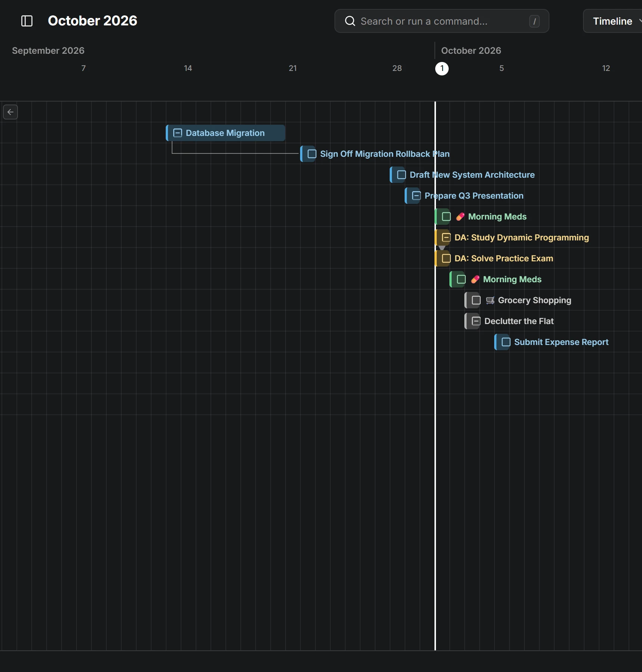Open the Sign Off Migration Rollback Plan title
This screenshot has height=672, width=642.
coord(385,154)
